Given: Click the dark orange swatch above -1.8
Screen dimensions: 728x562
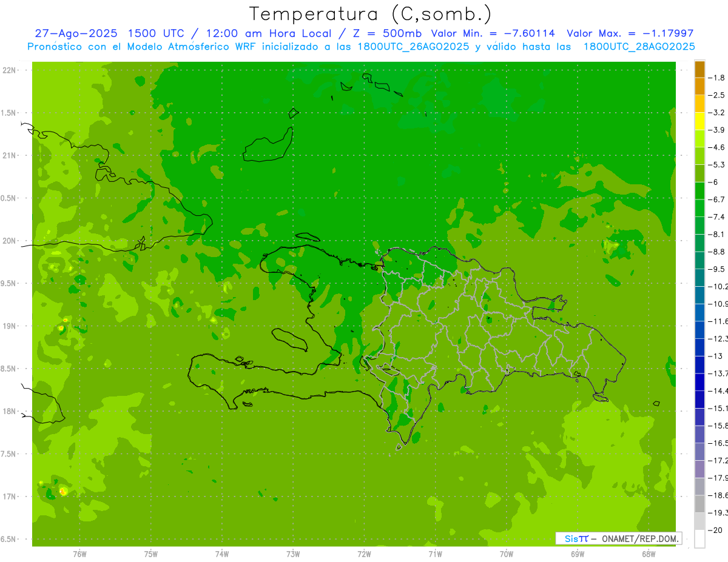Looking at the screenshot, I should (x=699, y=70).
